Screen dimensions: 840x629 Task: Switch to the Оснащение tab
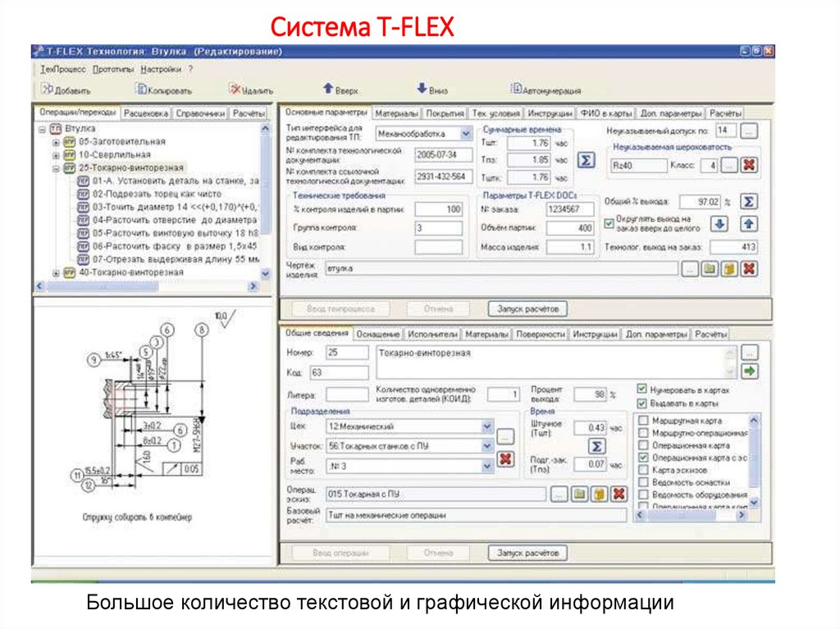(x=377, y=334)
